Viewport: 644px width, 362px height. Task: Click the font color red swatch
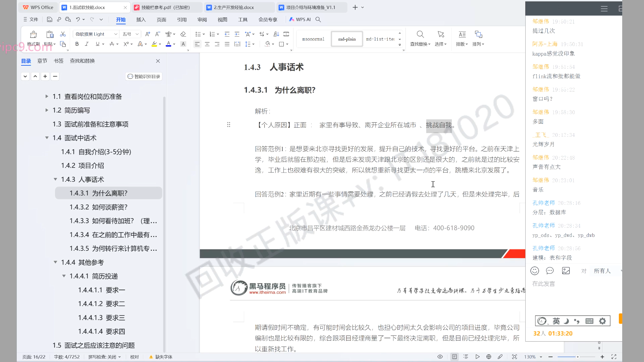[x=168, y=44]
